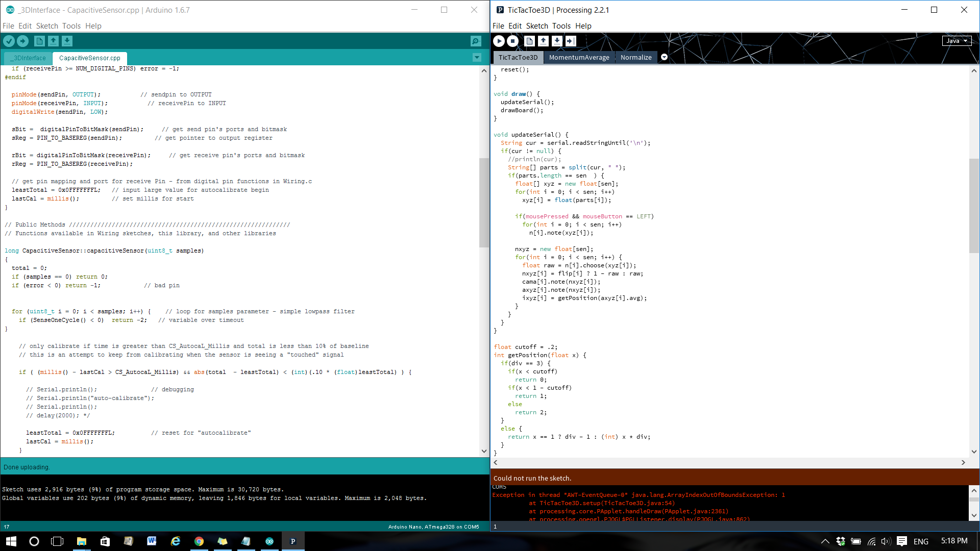
Task: Open the Windows Start menu
Action: click(x=11, y=541)
